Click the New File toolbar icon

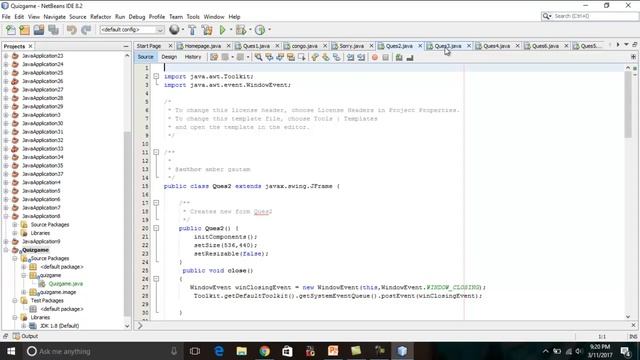pos(11,30)
